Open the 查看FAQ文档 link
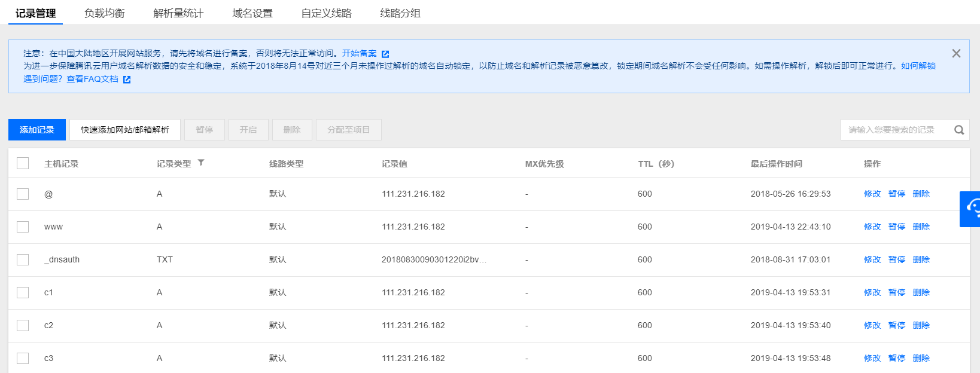 [92, 79]
